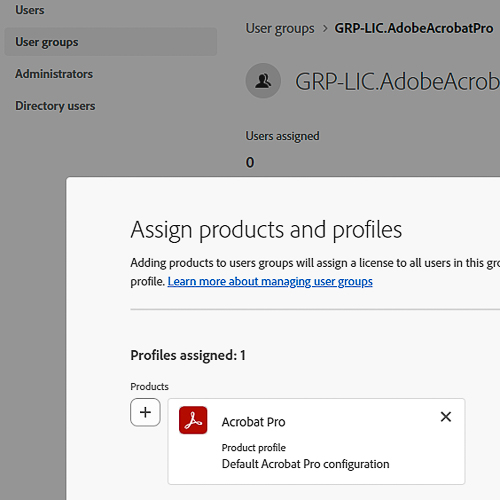
Task: Click the Profiles assigned: 1 text
Action: [188, 355]
